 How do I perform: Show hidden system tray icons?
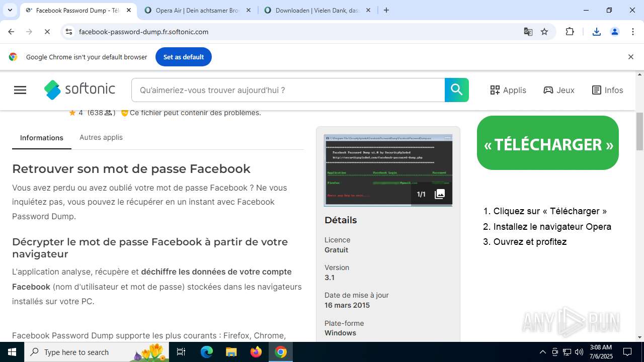(542, 352)
